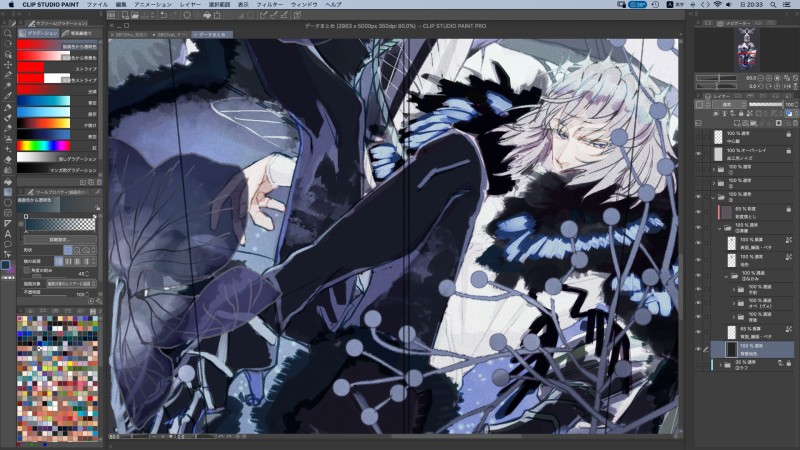
Task: Select the Auto select magic wand tool
Action: point(8,86)
